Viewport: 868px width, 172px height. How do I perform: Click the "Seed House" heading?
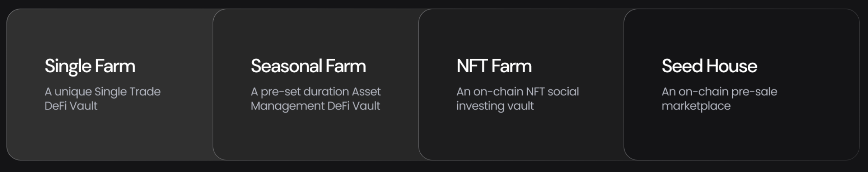[x=709, y=66]
